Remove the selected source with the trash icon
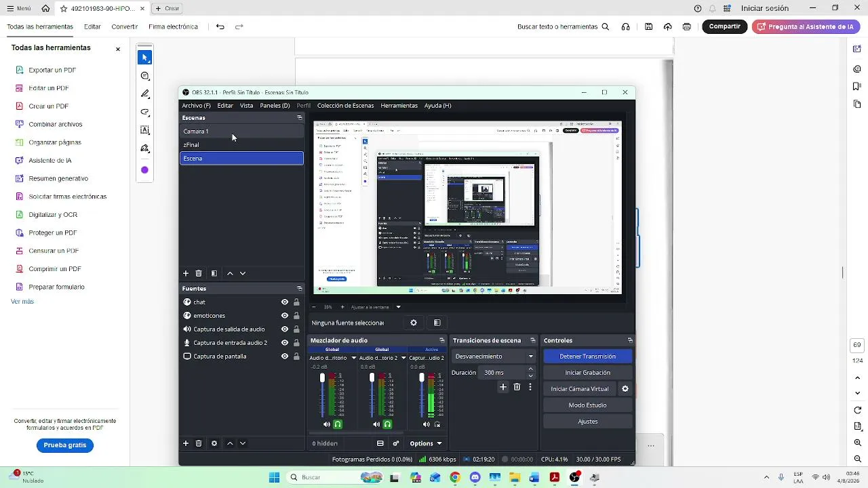868x488 pixels. 199,443
